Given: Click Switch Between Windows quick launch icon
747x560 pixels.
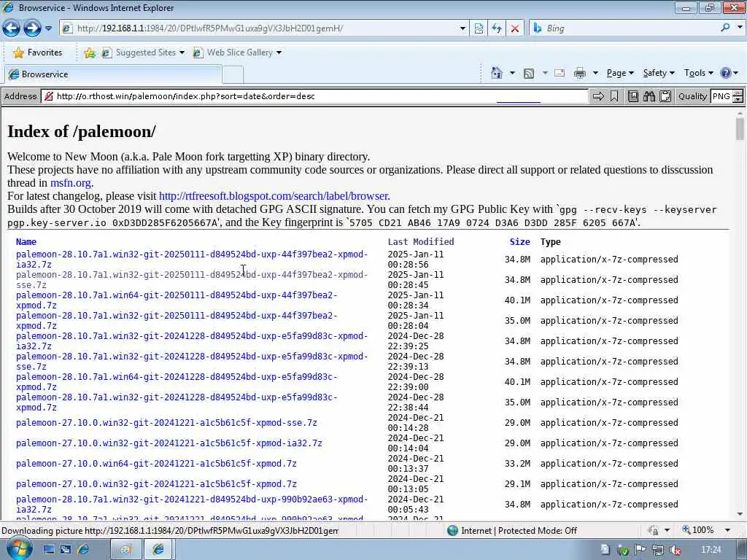Looking at the screenshot, I should (x=66, y=550).
